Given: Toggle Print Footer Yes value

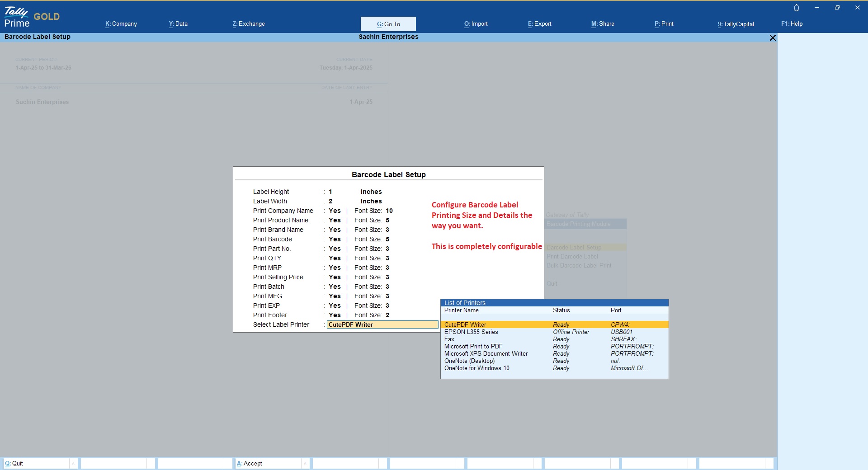Looking at the screenshot, I should pyautogui.click(x=335, y=315).
